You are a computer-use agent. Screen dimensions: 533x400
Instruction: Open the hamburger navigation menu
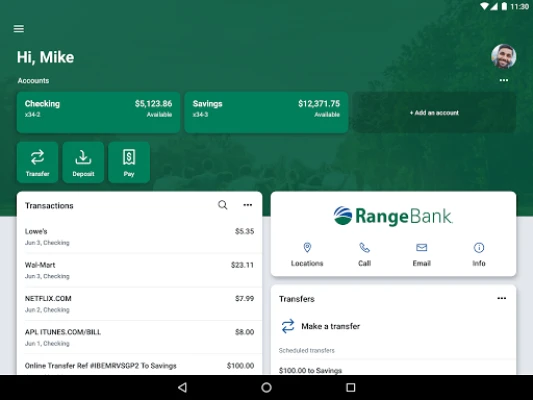pos(19,29)
